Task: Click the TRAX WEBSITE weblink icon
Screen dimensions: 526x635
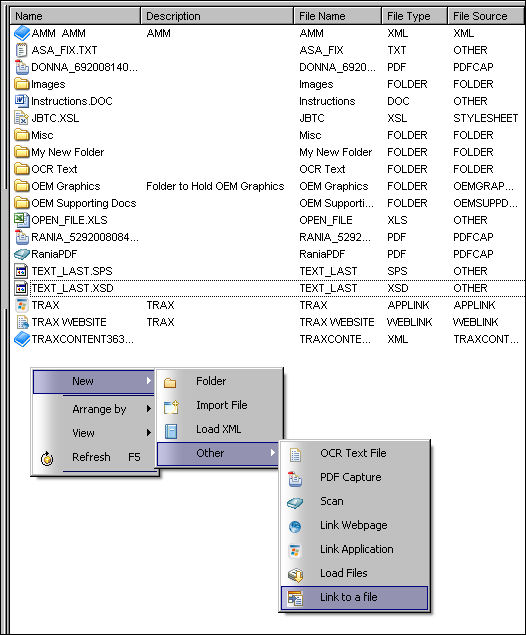Action: coord(22,322)
